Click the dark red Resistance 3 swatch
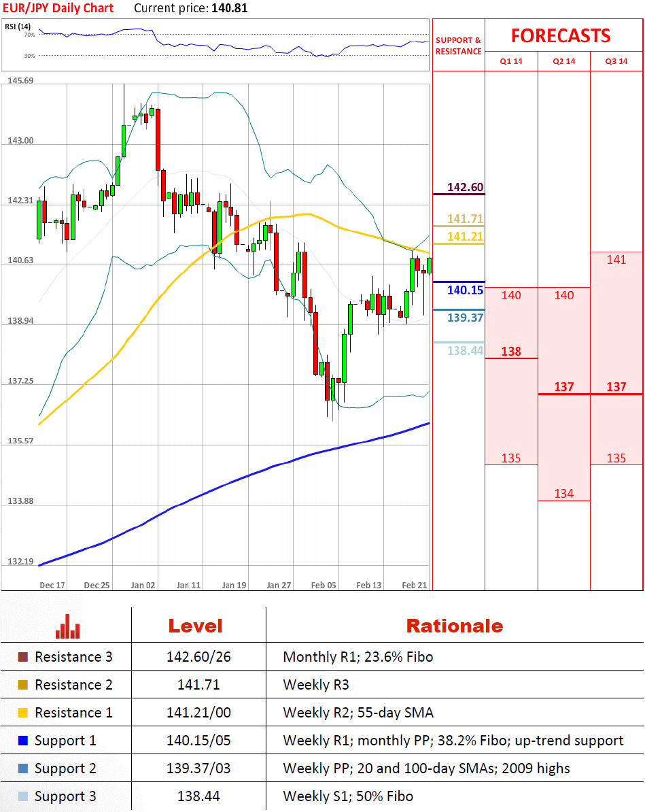The width and height of the screenshot is (645, 812). 23,657
